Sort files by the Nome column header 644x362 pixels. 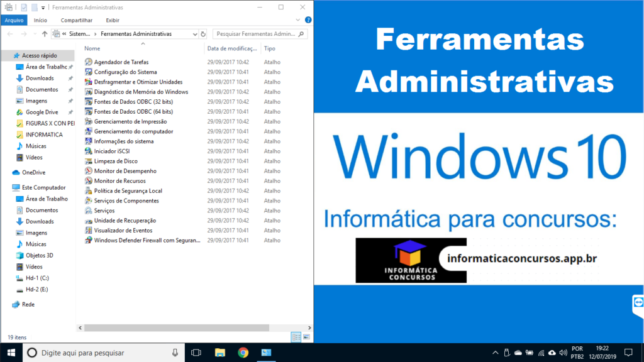click(x=92, y=48)
